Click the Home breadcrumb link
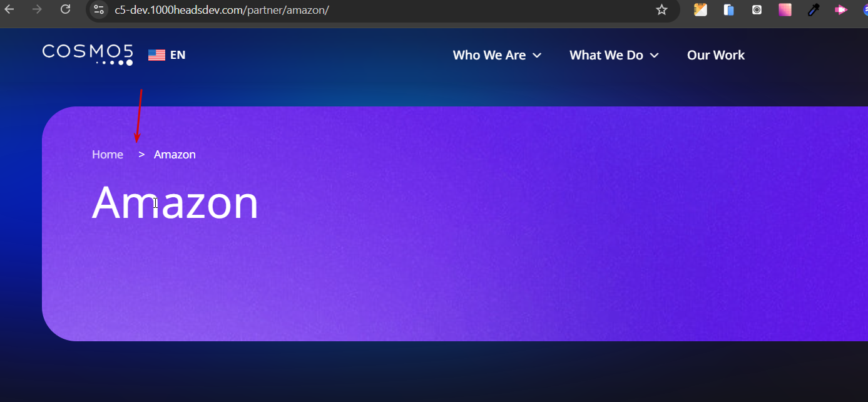 click(x=108, y=155)
